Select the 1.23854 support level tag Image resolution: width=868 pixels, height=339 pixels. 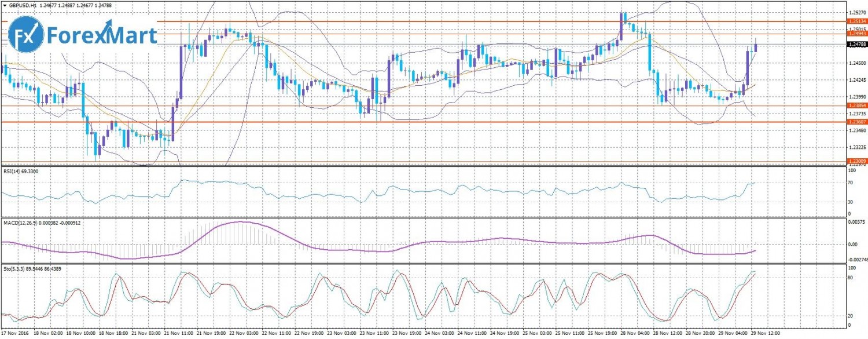coord(856,105)
